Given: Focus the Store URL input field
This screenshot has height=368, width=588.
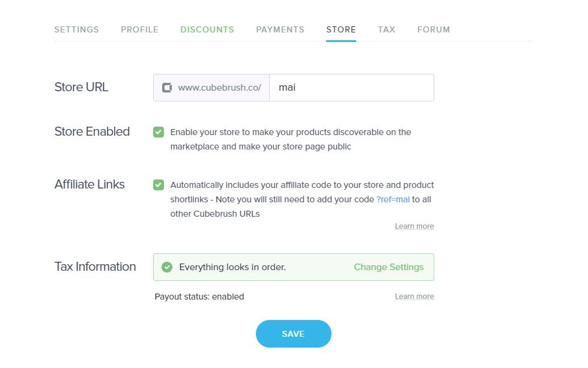Looking at the screenshot, I should (x=352, y=88).
